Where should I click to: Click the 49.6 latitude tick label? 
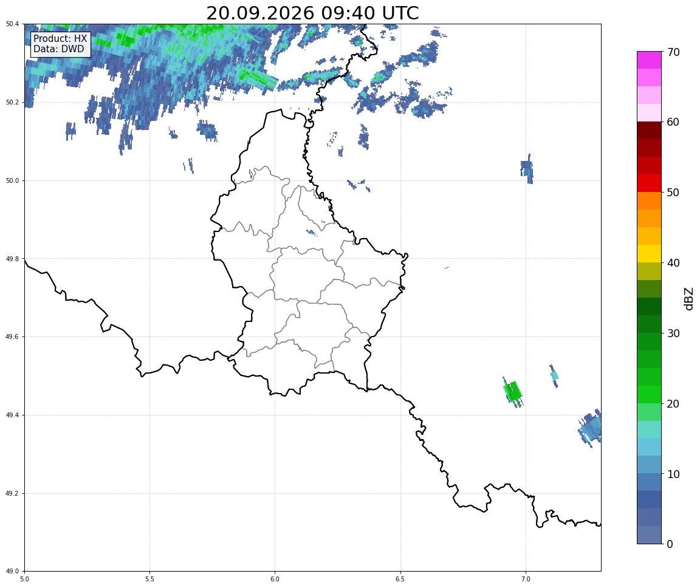click(12, 337)
